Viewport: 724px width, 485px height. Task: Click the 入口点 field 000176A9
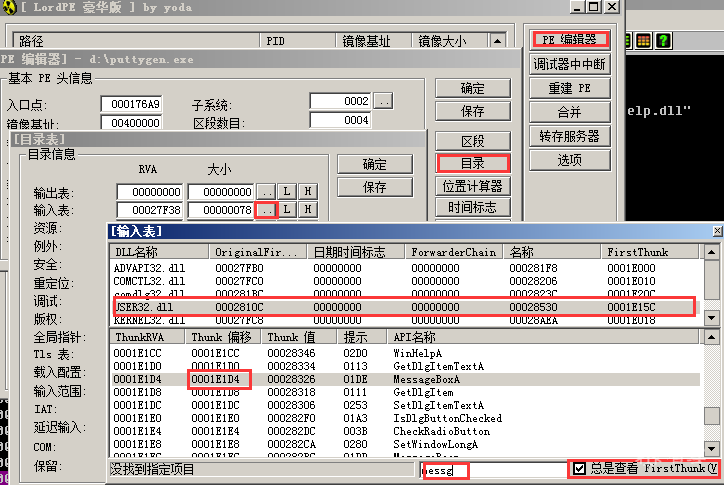(x=132, y=104)
